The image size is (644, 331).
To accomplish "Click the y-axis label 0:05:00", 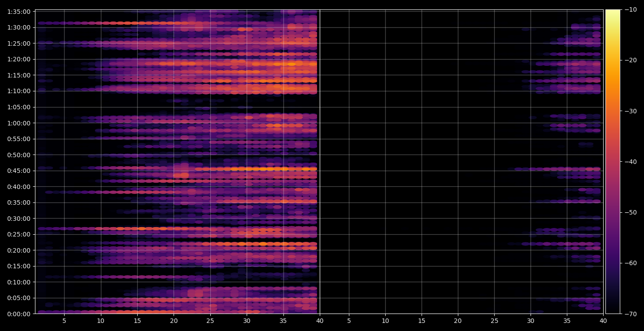I will tap(19, 298).
